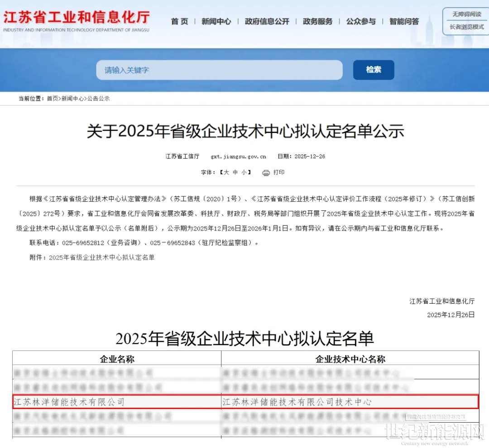Set font size to 中
Image resolution: width=489 pixels, height=448 pixels.
[x=235, y=172]
